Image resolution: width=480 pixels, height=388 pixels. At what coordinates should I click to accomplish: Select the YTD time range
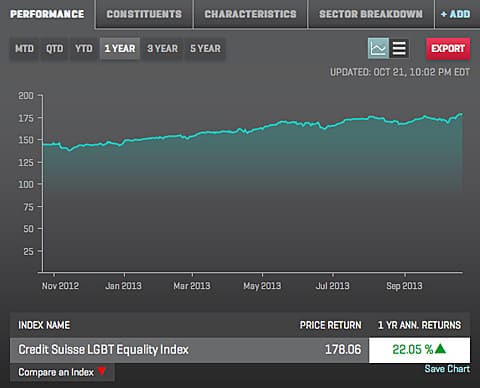click(x=84, y=49)
